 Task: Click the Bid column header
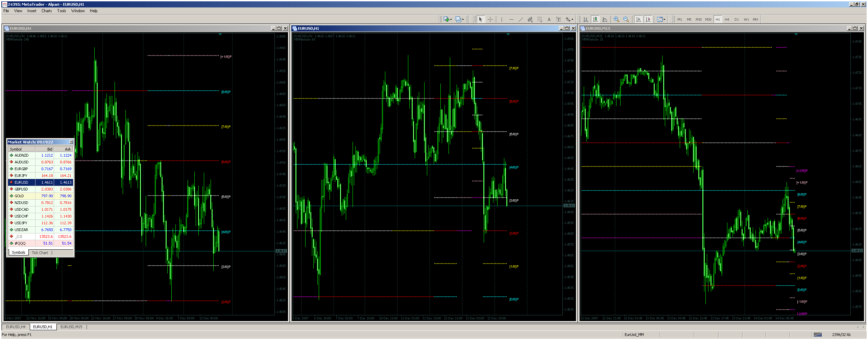45,149
